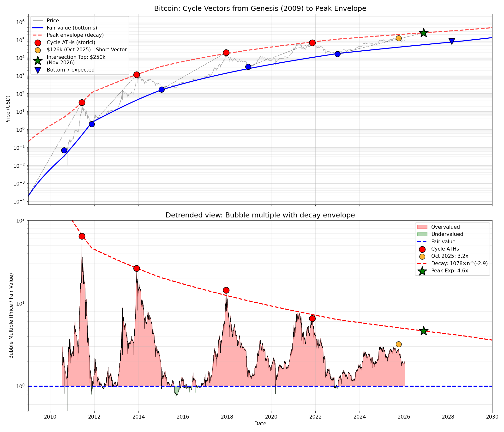Click the blue bottom dot near 2015

coord(162,90)
